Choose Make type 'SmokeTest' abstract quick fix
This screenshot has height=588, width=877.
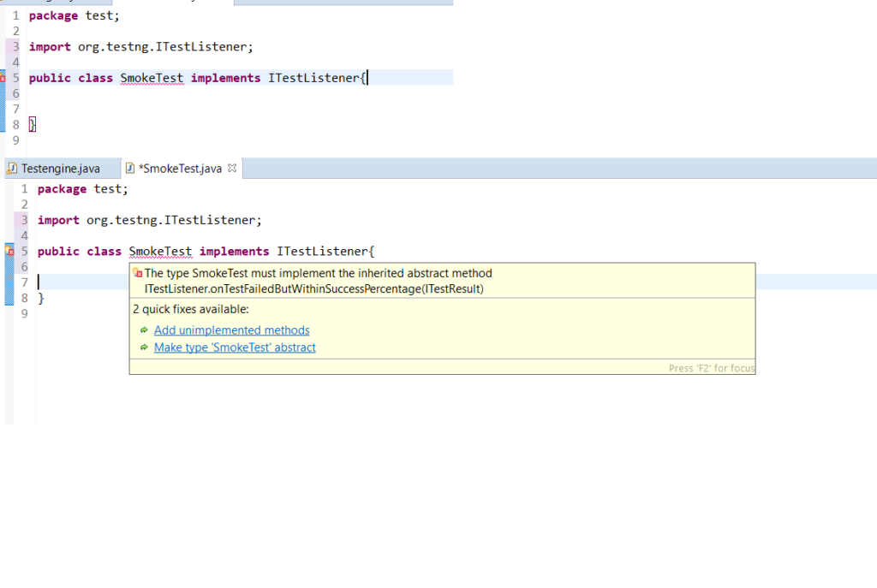[x=235, y=347]
